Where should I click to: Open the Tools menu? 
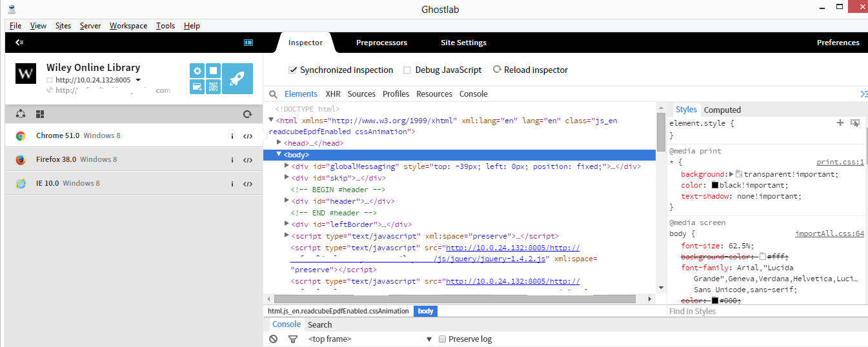[x=165, y=26]
